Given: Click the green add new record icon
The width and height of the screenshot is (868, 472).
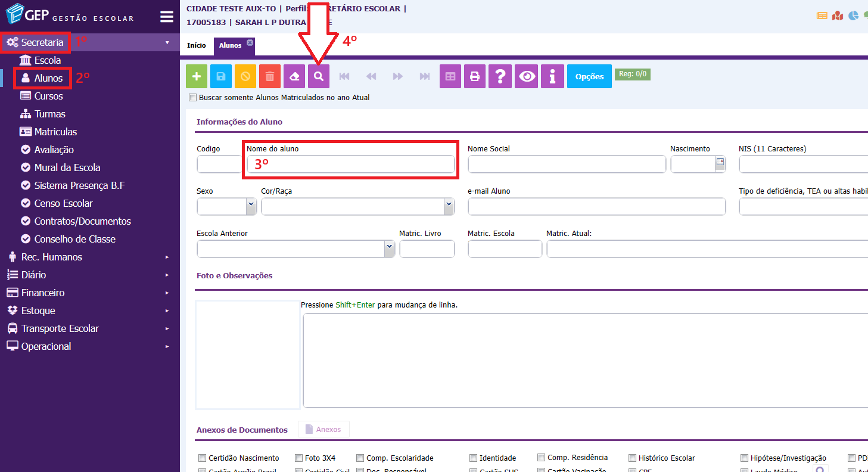Looking at the screenshot, I should tap(197, 76).
